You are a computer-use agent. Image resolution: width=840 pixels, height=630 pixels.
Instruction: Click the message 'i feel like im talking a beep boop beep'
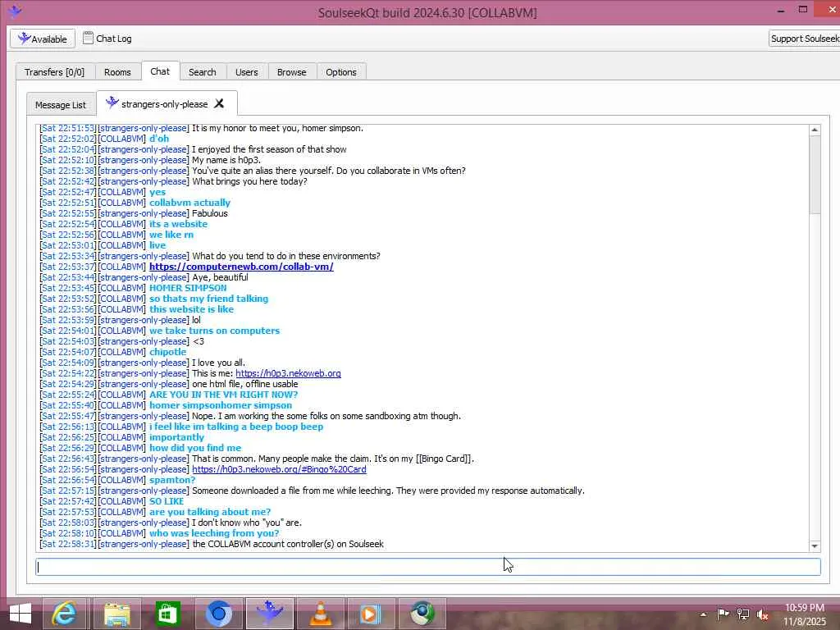point(236,427)
